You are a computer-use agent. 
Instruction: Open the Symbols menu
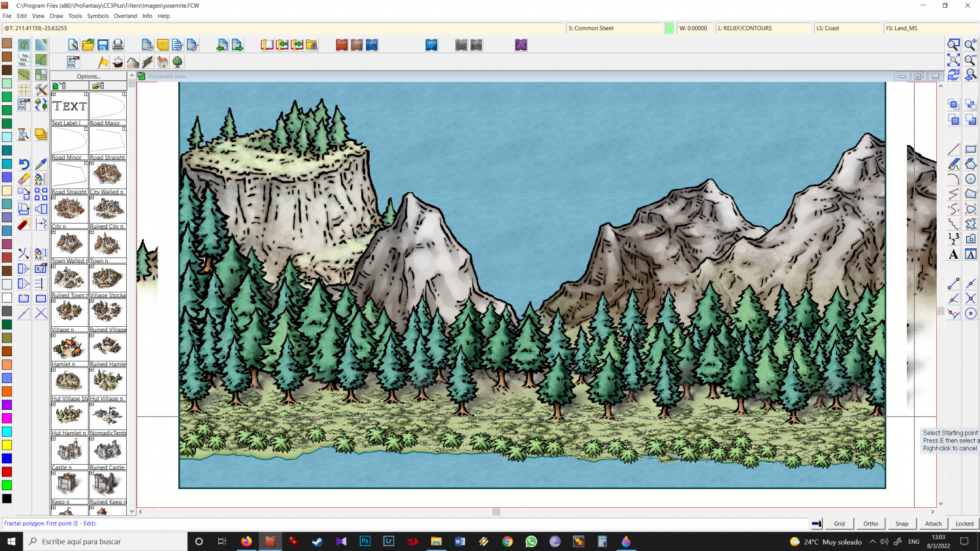point(98,16)
